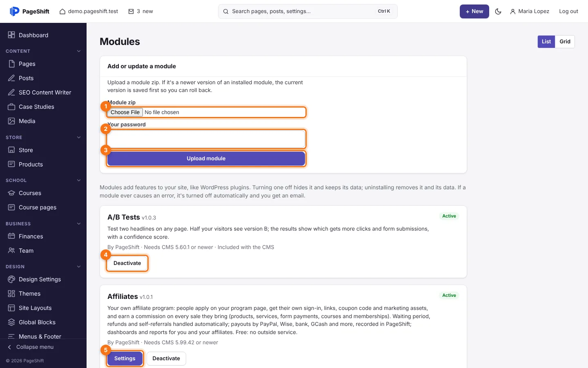The width and height of the screenshot is (588, 368).
Task: Focus the search pages field
Action: click(307, 11)
